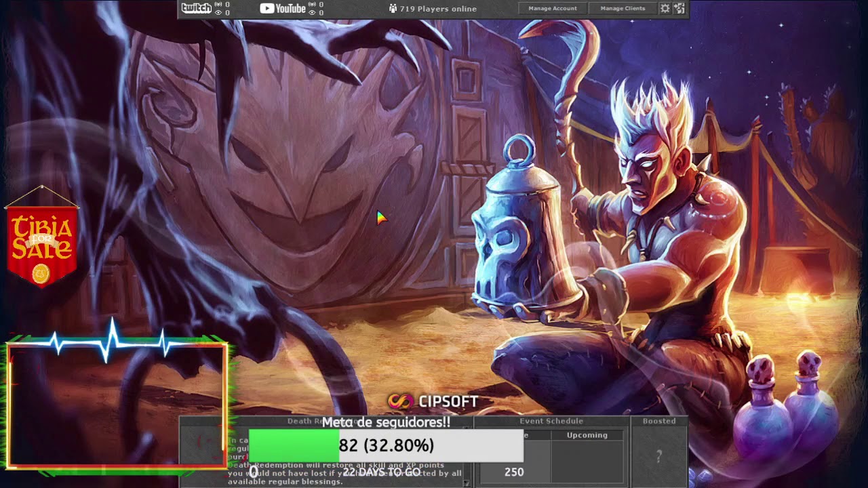Image resolution: width=868 pixels, height=488 pixels.
Task: Click the Meta de seguidores!! title
Action: tap(386, 422)
